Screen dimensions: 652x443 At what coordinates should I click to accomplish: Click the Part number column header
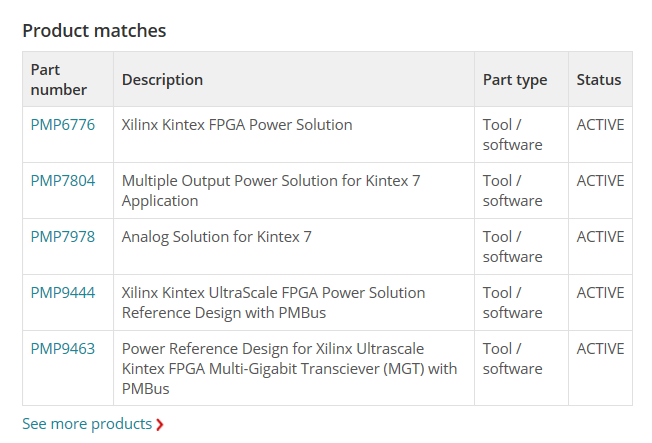pyautogui.click(x=59, y=80)
